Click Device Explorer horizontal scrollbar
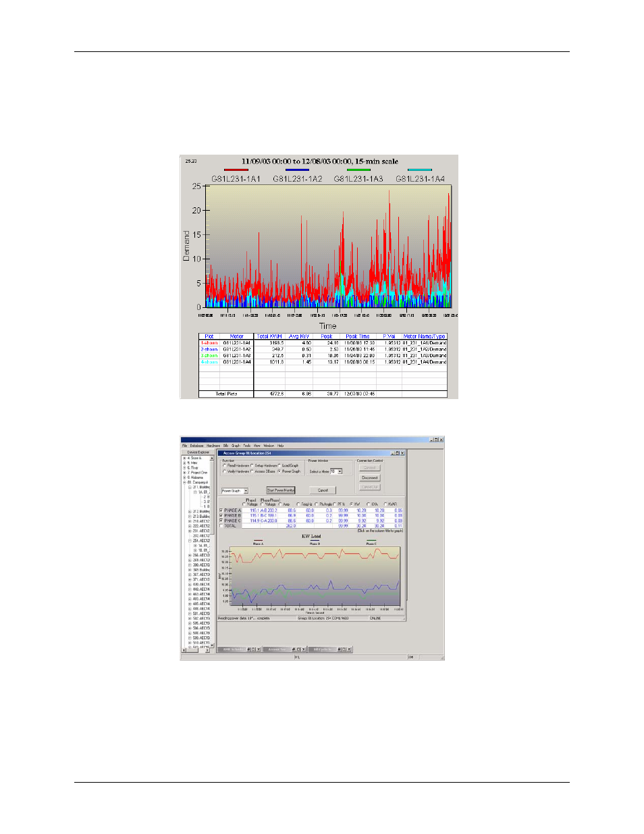 [196, 650]
